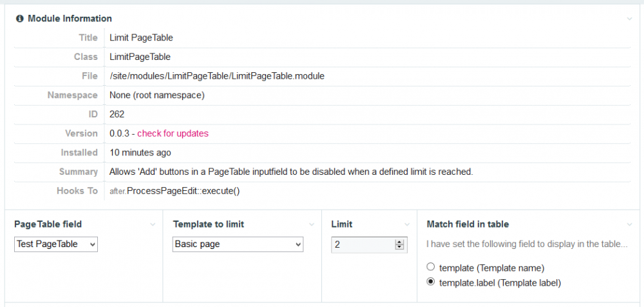Increase the Limit value with up arrow

click(399, 242)
